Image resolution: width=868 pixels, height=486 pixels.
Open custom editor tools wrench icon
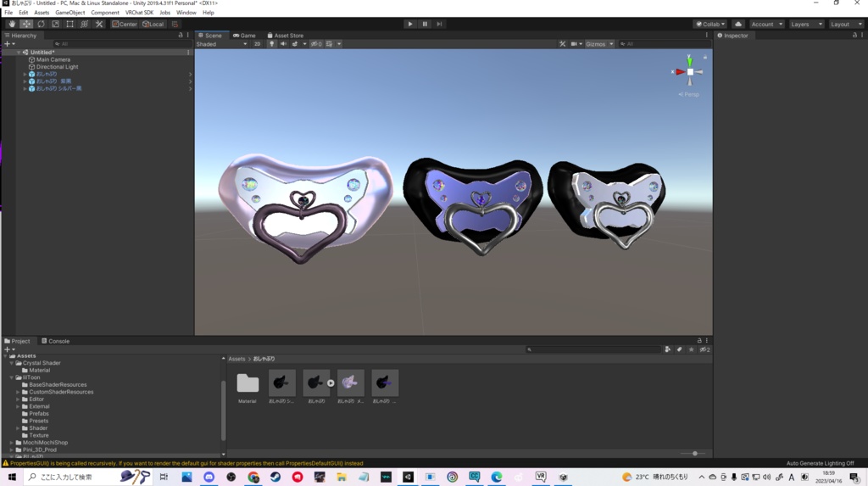(x=99, y=24)
